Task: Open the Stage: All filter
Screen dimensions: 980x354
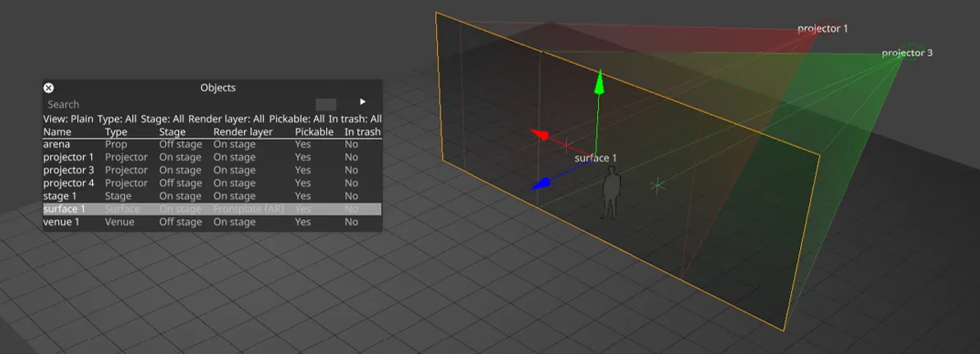Action: (163, 119)
